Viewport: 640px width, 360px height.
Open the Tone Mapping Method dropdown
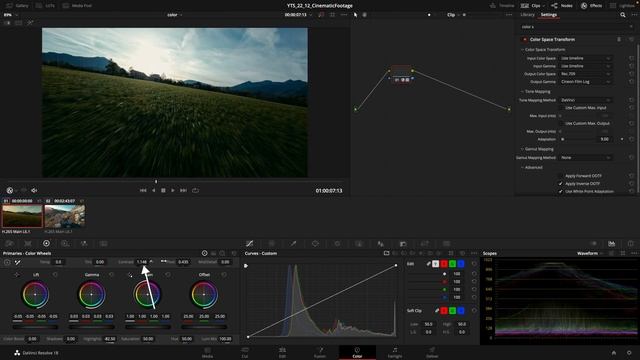(585, 100)
